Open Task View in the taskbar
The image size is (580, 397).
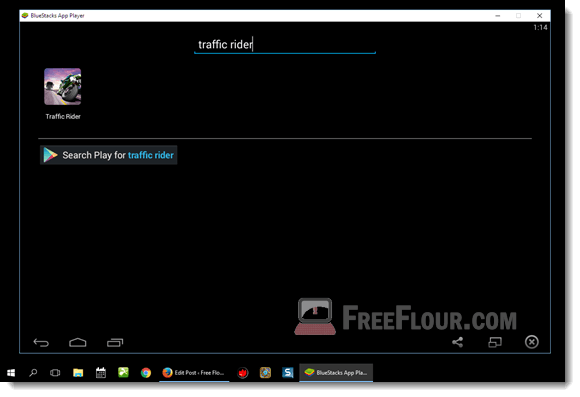[55, 373]
